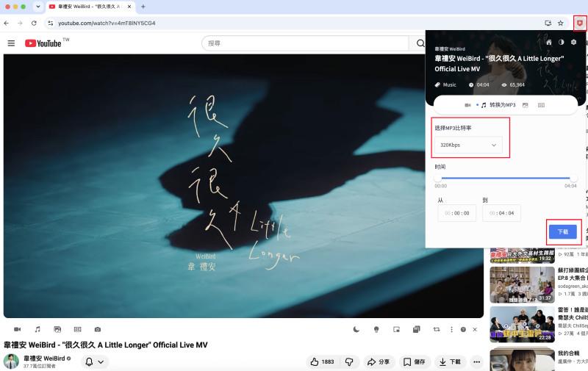The image size is (588, 371).
Task: Focus the YouTube 搜尋 search box
Action: (304, 43)
